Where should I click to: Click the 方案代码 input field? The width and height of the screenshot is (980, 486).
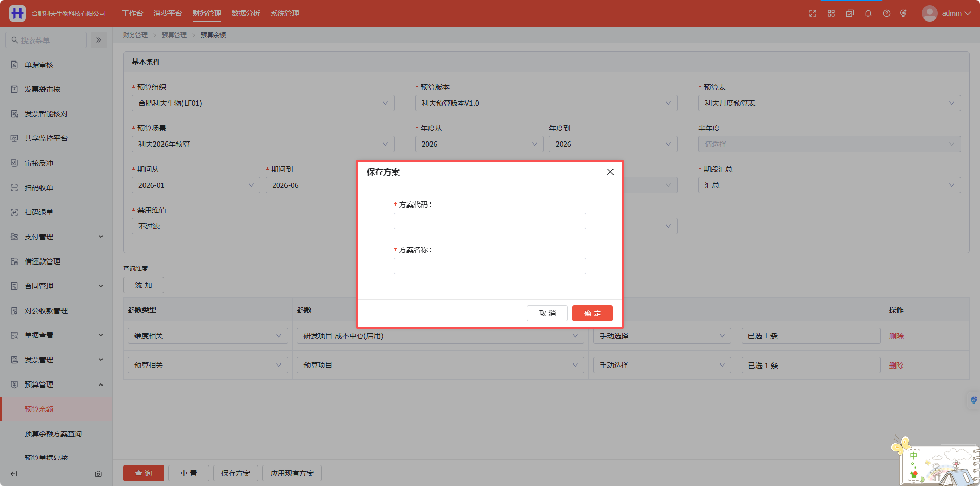[x=489, y=221]
